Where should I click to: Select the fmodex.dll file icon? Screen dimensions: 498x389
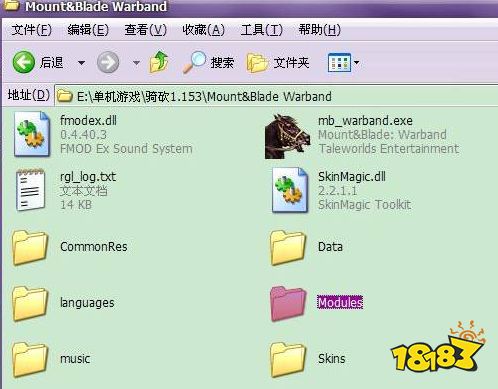pos(32,134)
